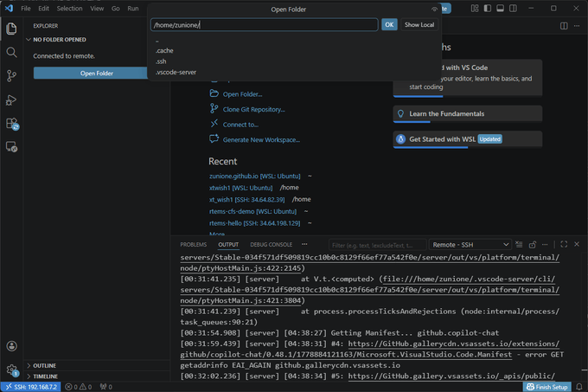
Task: Open recent rtems-cfs-demo [WSL: Ubuntu]
Action: (252, 211)
